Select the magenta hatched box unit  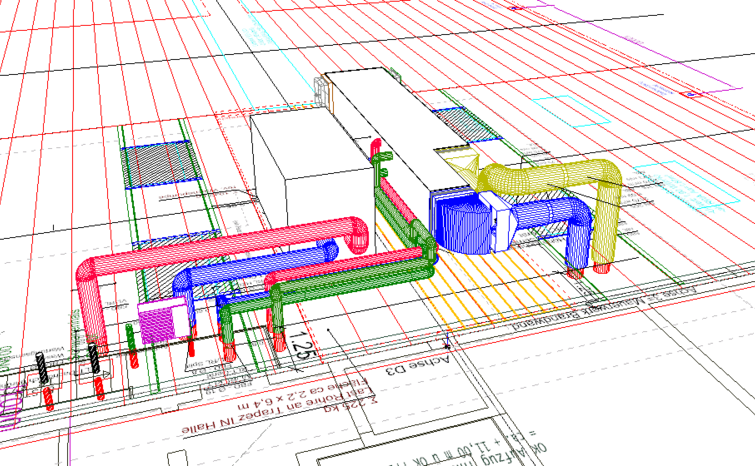pos(157,323)
